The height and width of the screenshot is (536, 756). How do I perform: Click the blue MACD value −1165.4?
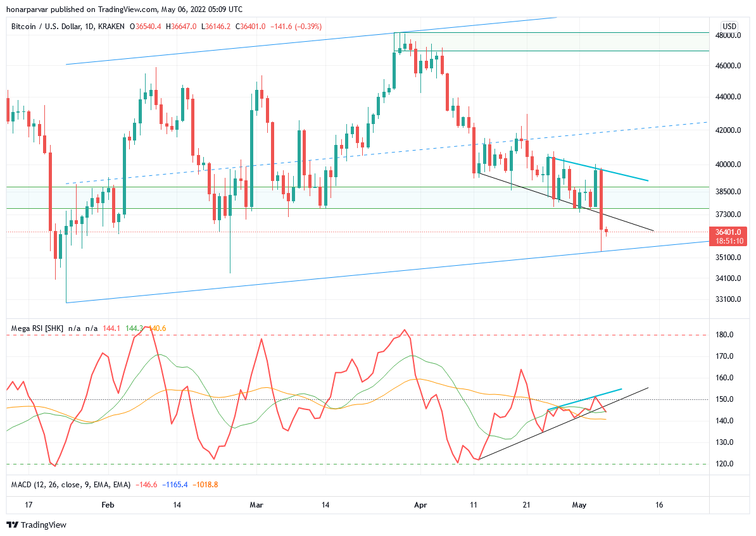click(x=175, y=485)
